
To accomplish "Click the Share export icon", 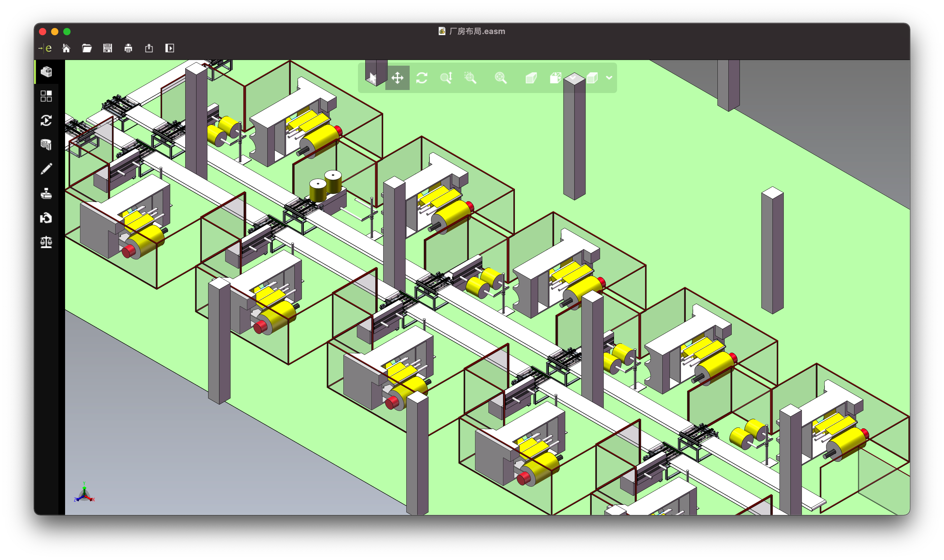I will click(149, 48).
